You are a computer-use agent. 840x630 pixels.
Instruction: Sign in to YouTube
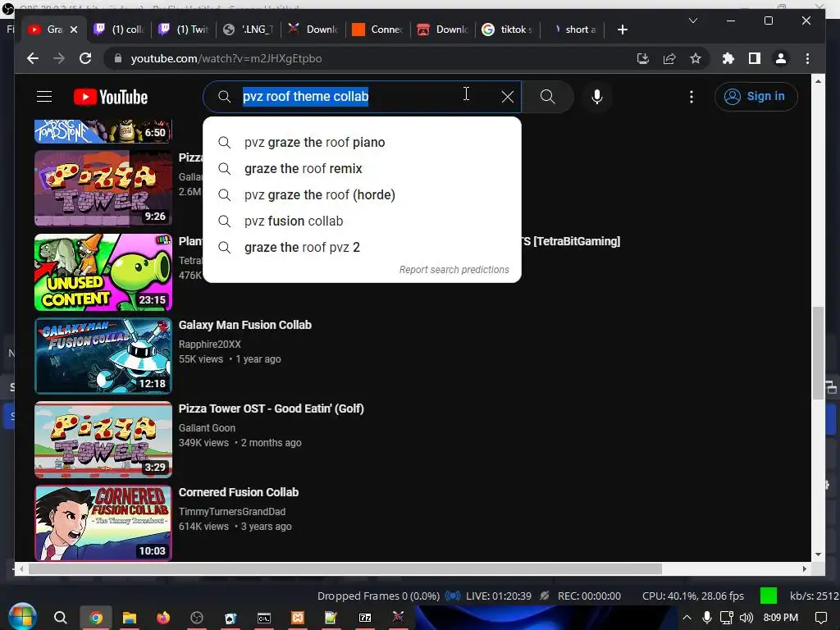click(756, 97)
